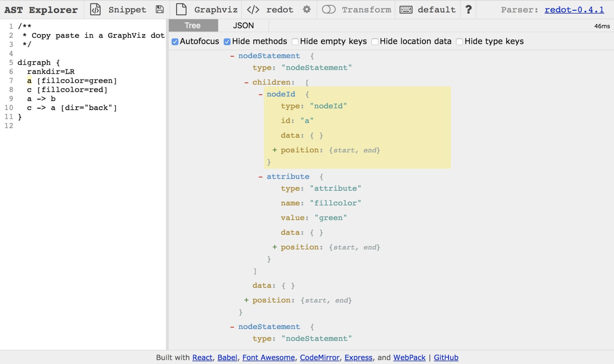Uncheck the Hide methods checkbox
614x364 pixels.
click(227, 42)
